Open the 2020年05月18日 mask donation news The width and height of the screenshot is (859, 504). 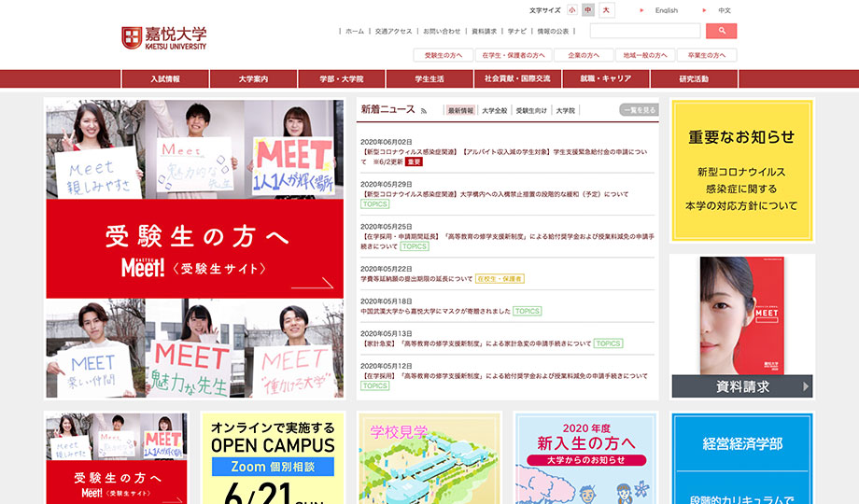tap(435, 311)
